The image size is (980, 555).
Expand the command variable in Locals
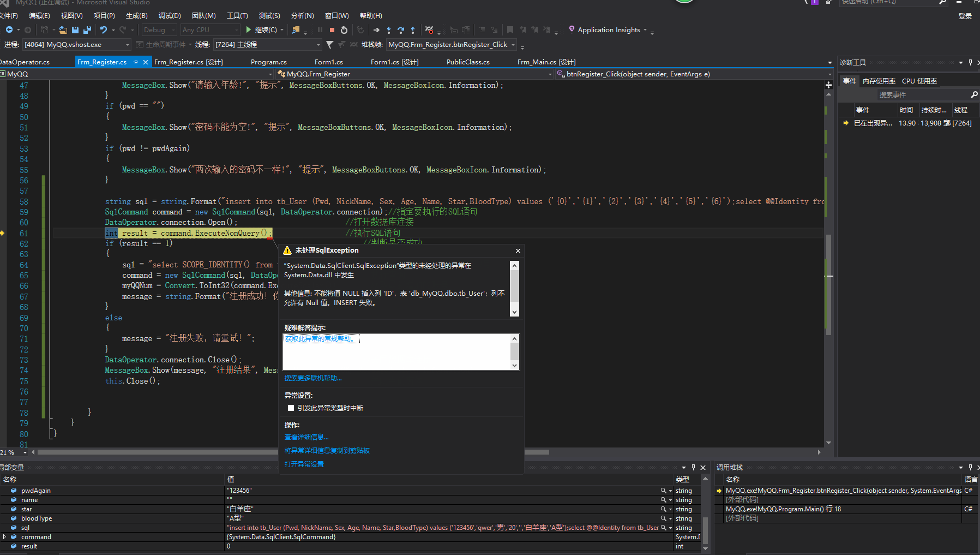(5, 537)
